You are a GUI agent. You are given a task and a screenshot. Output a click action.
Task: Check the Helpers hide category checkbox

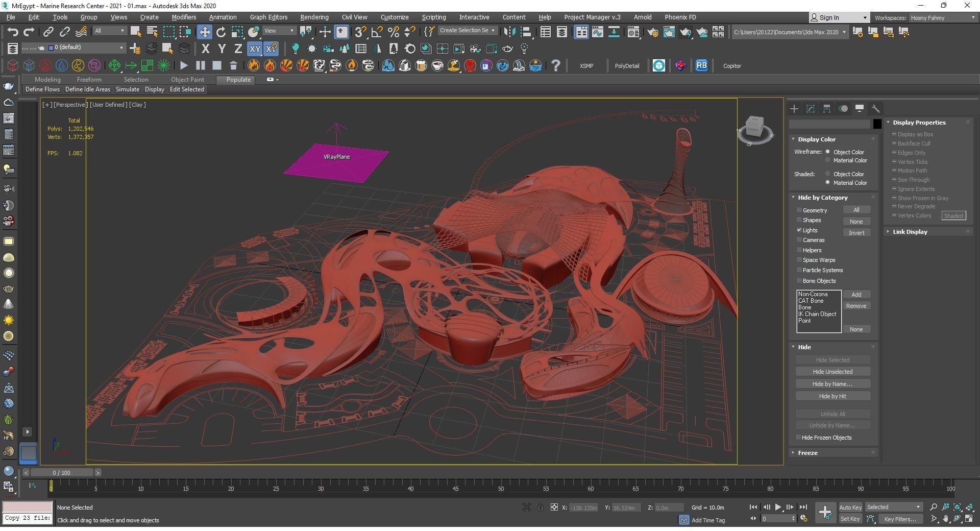[x=799, y=250]
